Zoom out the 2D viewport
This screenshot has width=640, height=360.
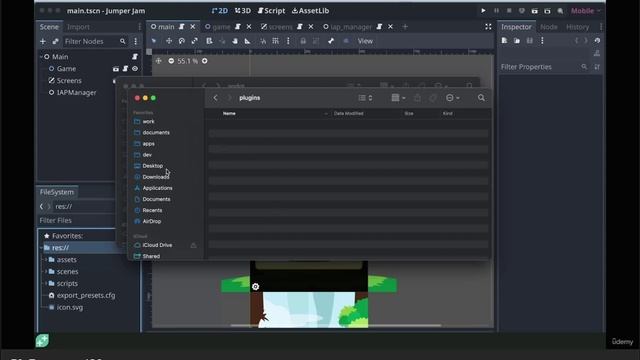coord(171,61)
